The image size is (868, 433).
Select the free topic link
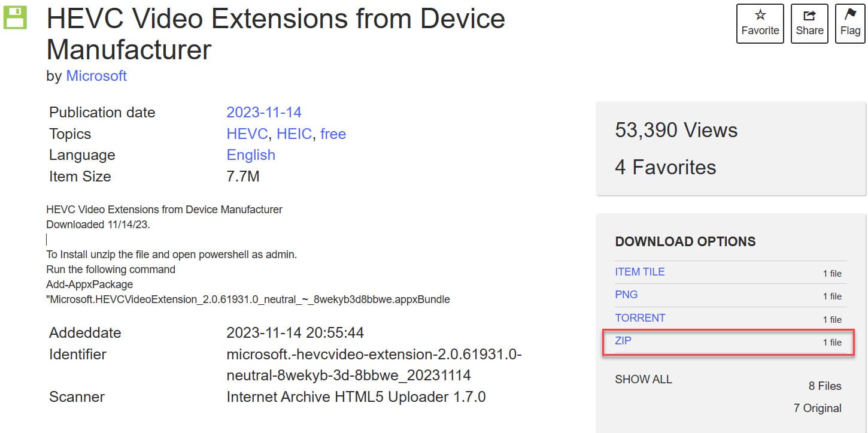(x=333, y=134)
